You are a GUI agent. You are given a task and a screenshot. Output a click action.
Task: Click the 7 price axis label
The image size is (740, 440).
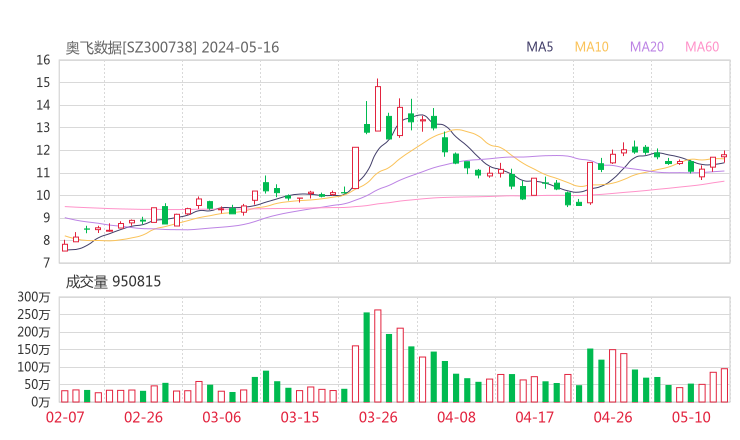[x=46, y=263]
